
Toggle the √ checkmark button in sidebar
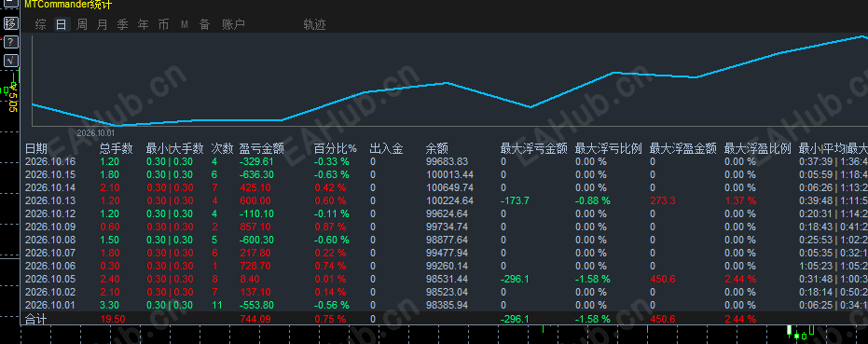(x=10, y=61)
